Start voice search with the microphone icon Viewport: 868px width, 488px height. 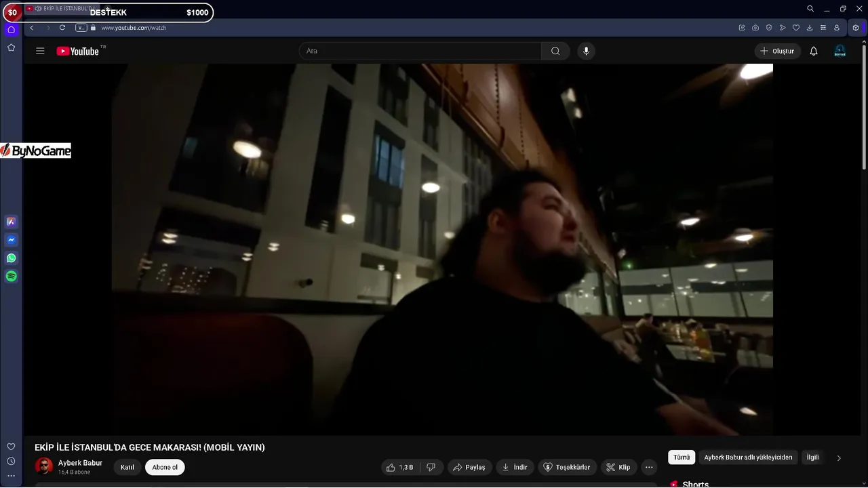point(586,51)
